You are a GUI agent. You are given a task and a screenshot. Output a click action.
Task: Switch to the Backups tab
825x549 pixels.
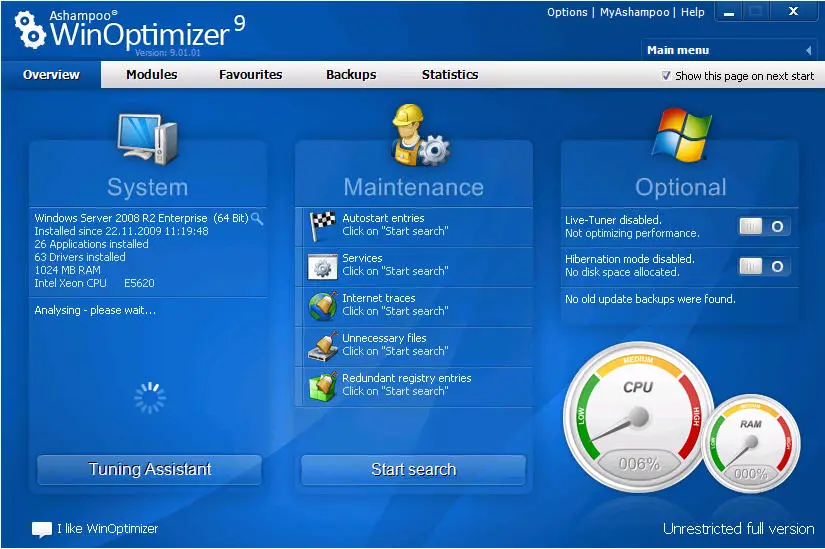[351, 75]
